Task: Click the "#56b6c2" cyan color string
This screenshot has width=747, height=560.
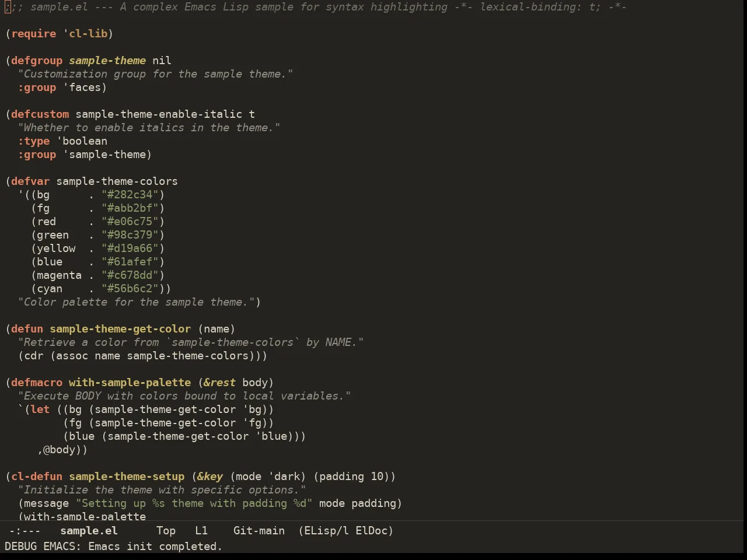Action: [130, 289]
